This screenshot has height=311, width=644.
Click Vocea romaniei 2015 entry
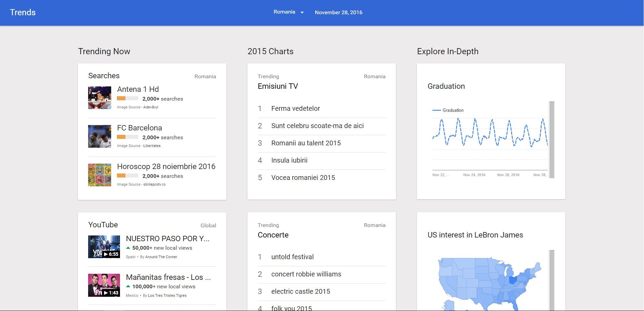tap(303, 178)
